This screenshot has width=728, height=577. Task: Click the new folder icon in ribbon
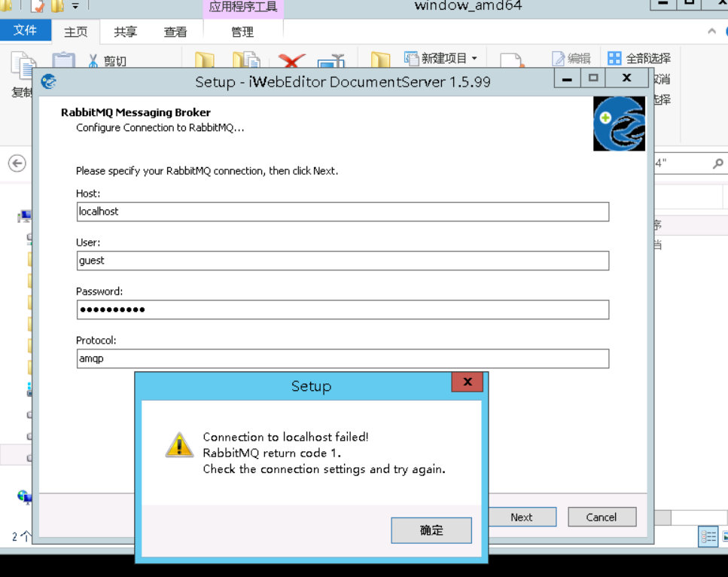pos(381,60)
